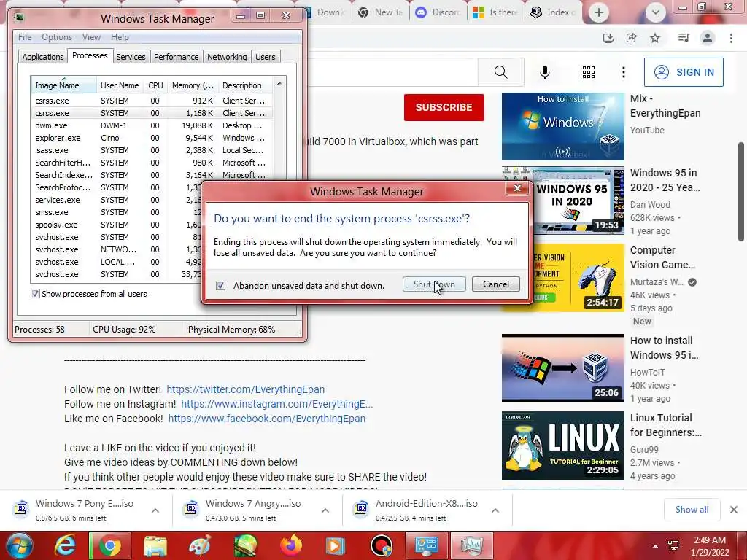Open a new Chrome tab with plus
Viewport: 747px width, 560px height.
point(599,12)
